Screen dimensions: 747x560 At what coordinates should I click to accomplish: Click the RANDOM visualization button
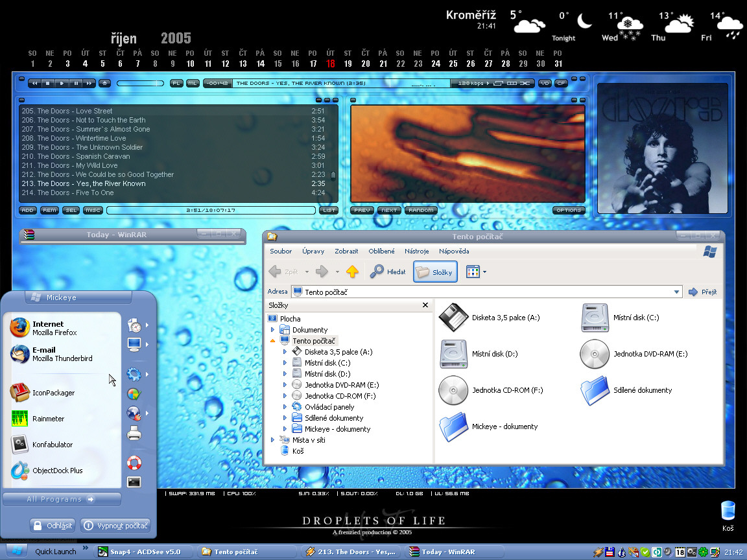pos(421,210)
